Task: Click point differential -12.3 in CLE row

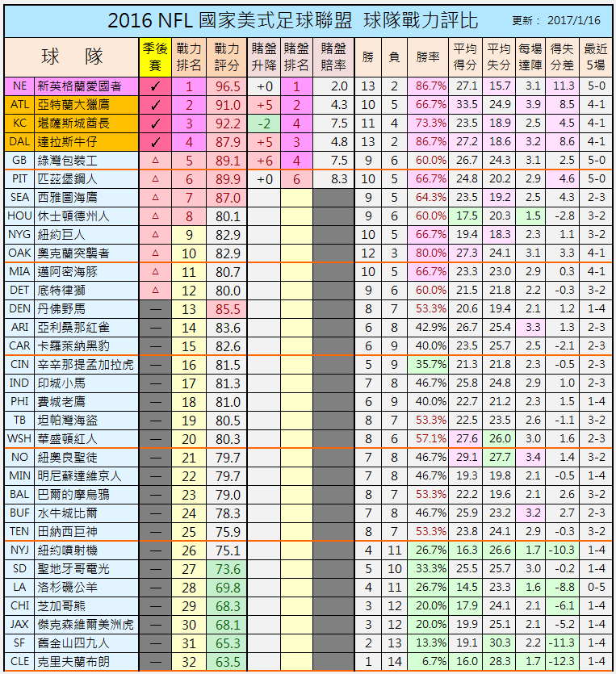Action: 562,661
